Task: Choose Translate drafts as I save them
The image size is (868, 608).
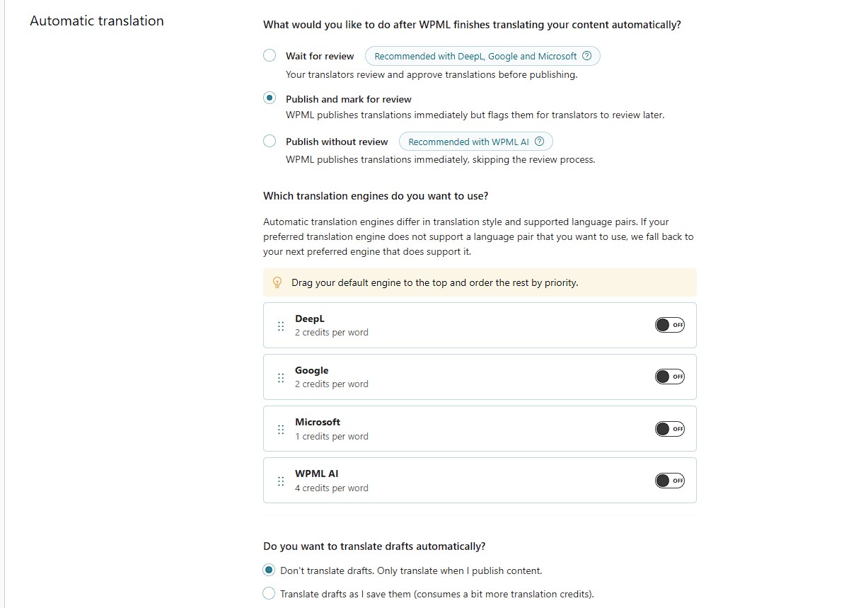Action: 269,593
